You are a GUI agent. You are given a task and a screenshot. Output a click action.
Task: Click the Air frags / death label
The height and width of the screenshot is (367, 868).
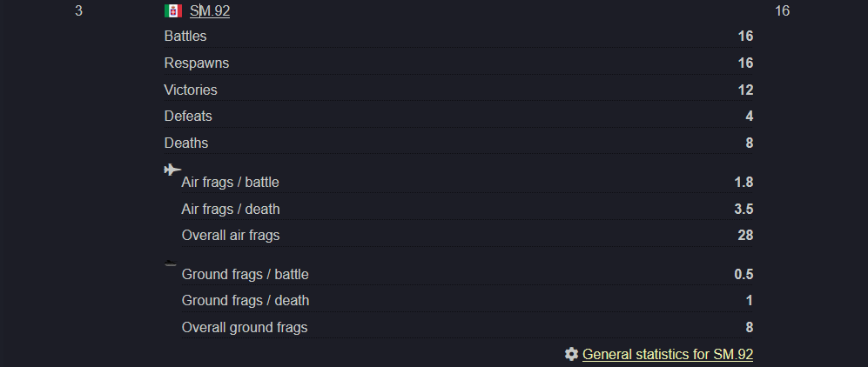click(x=231, y=209)
